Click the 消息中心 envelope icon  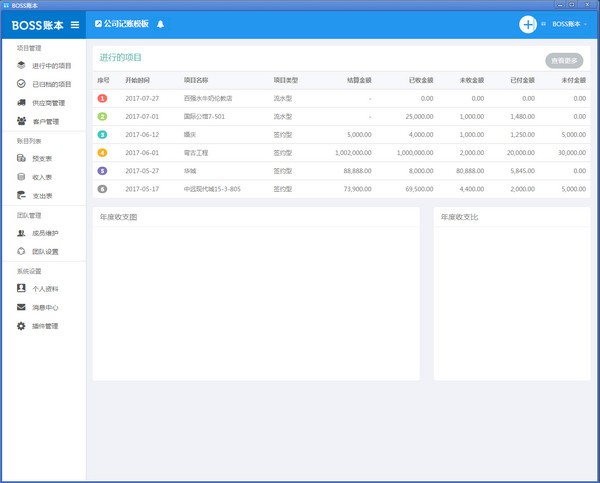click(x=21, y=307)
